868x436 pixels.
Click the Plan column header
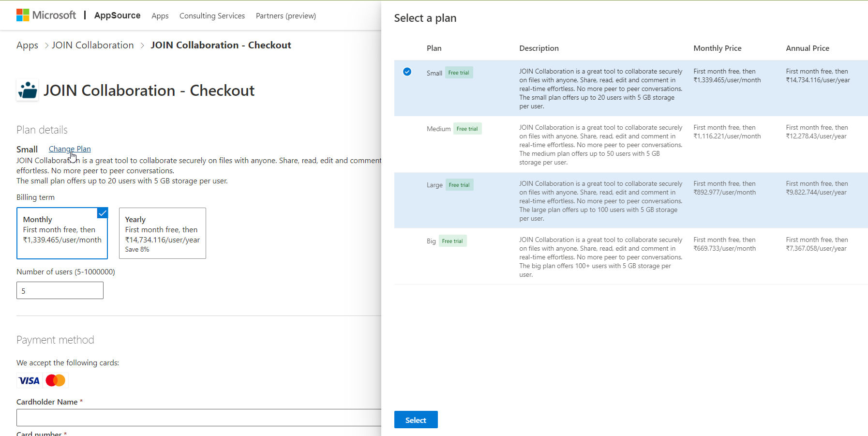pos(434,48)
